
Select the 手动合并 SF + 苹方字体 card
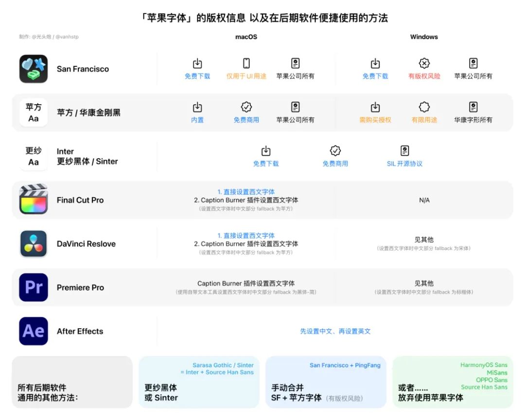click(326, 382)
